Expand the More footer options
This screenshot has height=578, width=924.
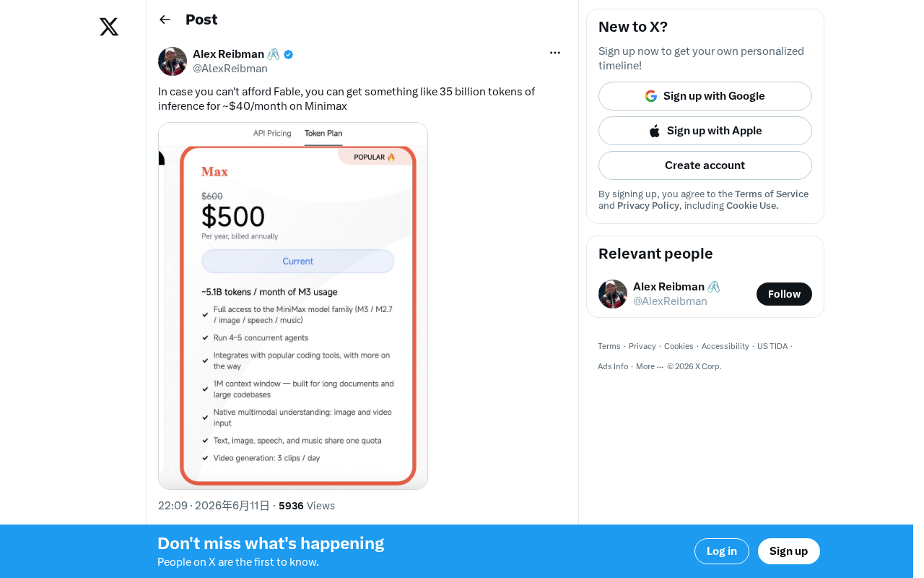pyautogui.click(x=650, y=366)
